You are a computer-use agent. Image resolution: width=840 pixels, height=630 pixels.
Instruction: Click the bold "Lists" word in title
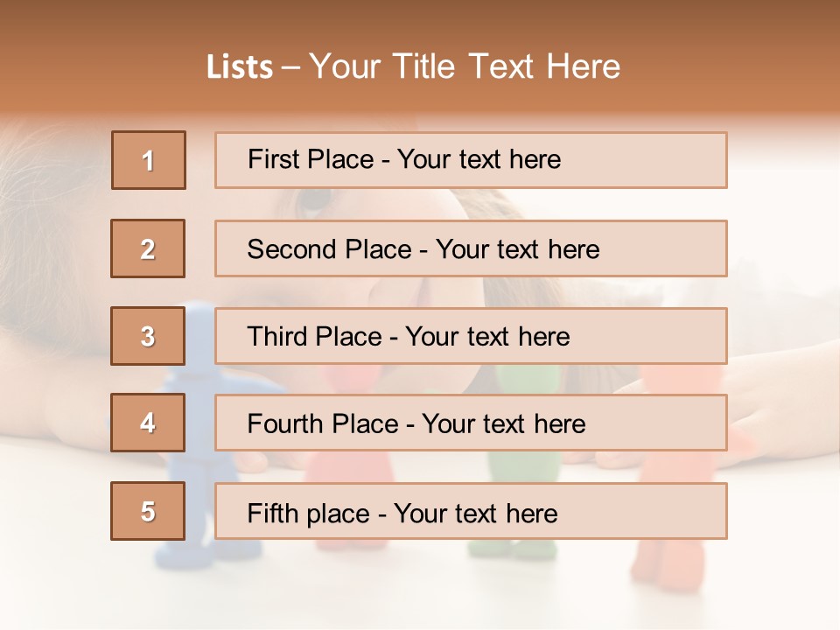pos(240,66)
